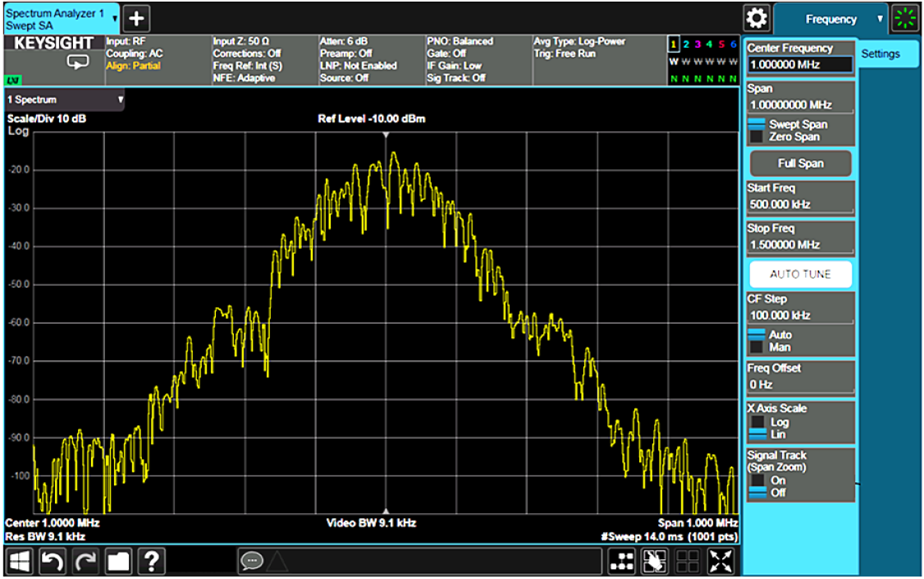924x579 pixels.
Task: Redo the last action
Action: [85, 561]
